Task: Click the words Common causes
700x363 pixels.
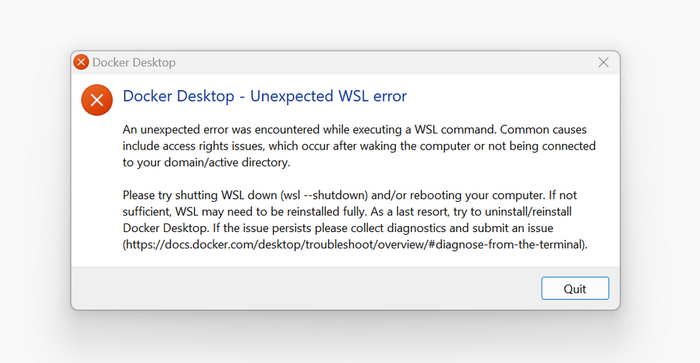Action: pos(543,129)
